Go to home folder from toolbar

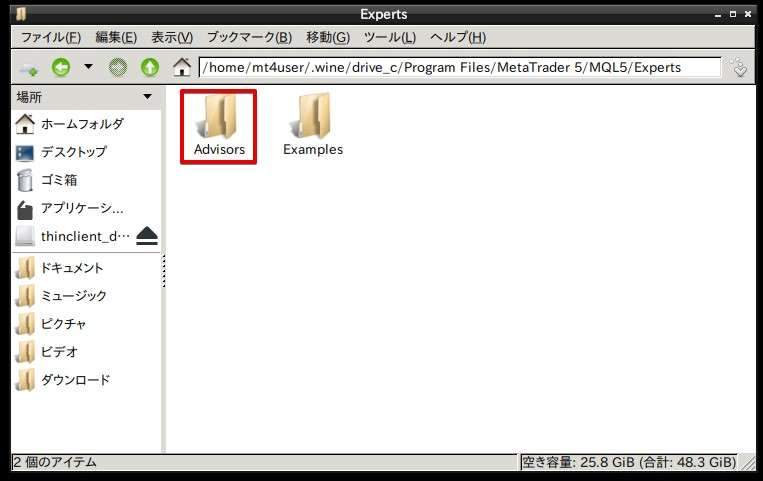[x=182, y=67]
